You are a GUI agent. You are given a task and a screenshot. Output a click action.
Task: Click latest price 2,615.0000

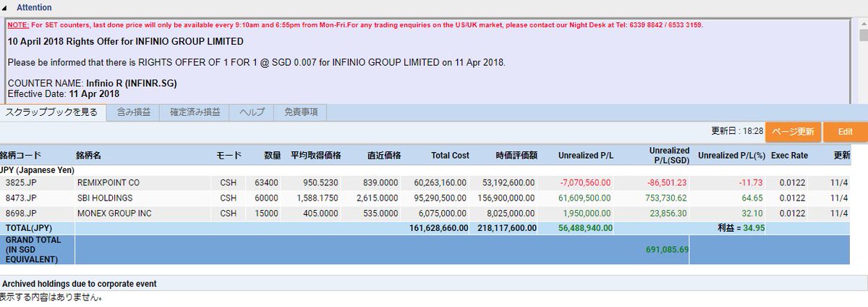pyautogui.click(x=379, y=198)
